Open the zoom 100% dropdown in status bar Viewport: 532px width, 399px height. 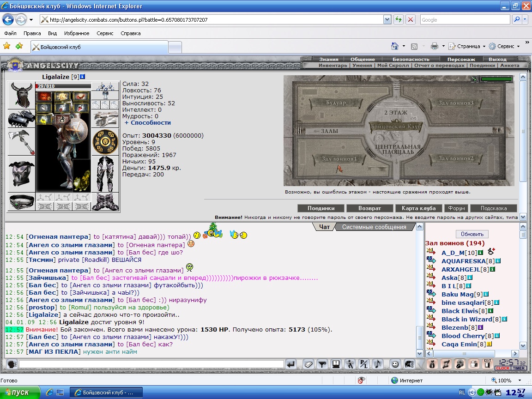520,381
